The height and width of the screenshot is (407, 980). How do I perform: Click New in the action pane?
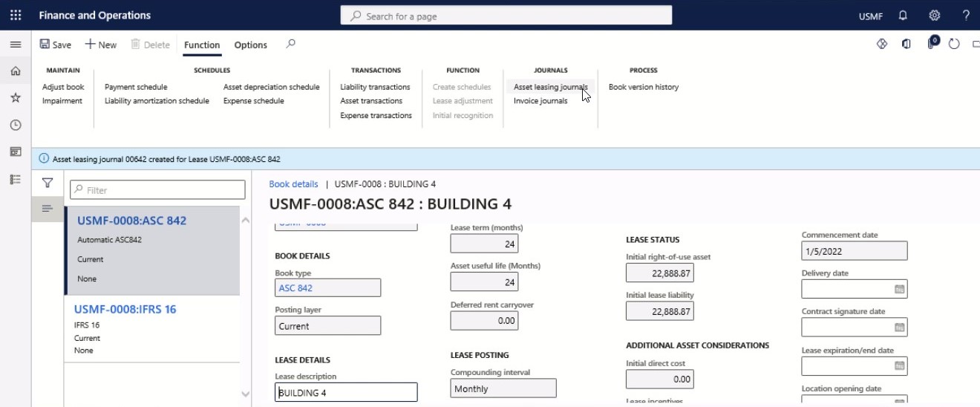click(100, 45)
